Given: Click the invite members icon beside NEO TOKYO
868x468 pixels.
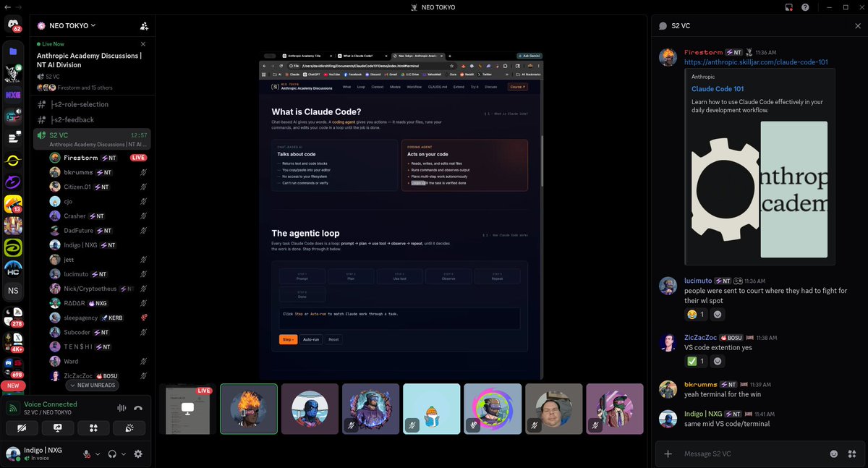Looking at the screenshot, I should (x=144, y=25).
